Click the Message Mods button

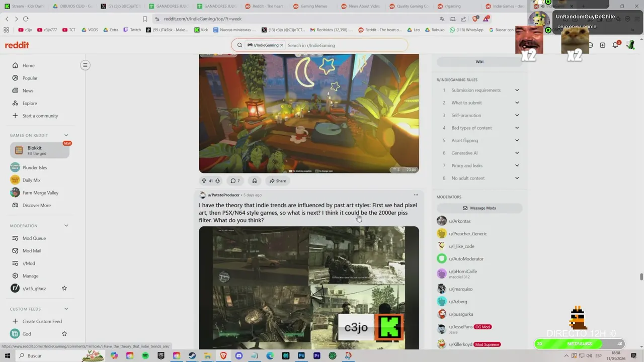tap(479, 208)
